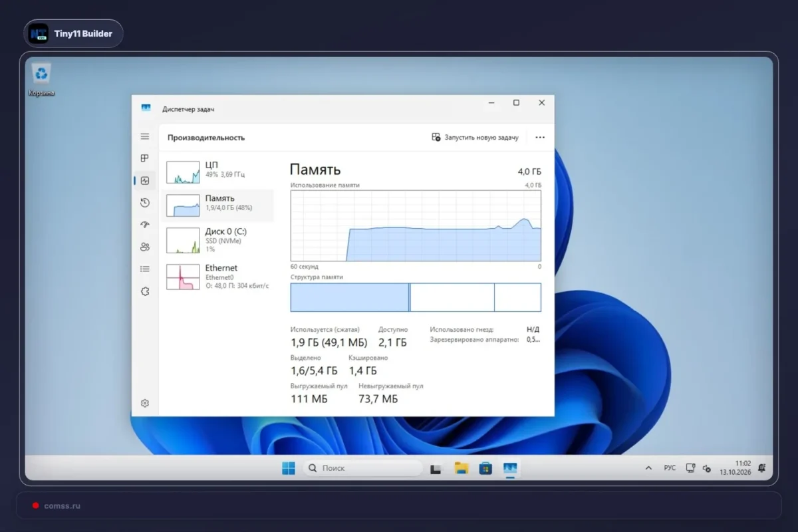The height and width of the screenshot is (532, 798).
Task: Click the Ethernet mini graph thumbnail
Action: (x=183, y=277)
